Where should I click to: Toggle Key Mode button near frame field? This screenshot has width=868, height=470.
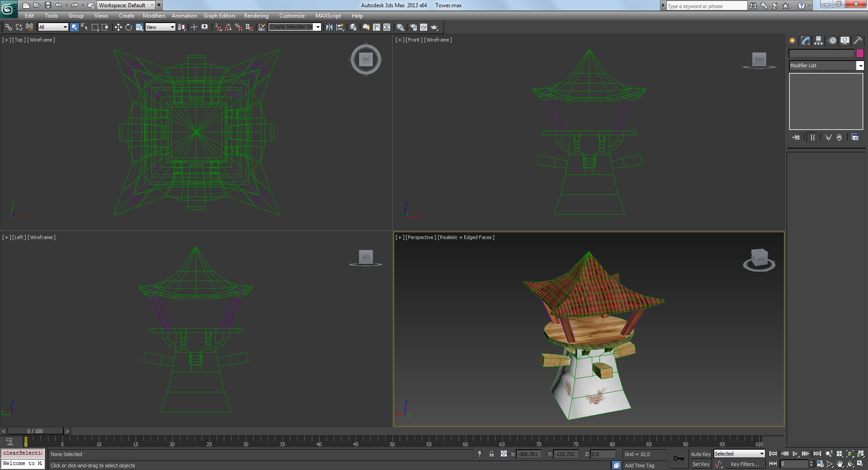pos(773,464)
